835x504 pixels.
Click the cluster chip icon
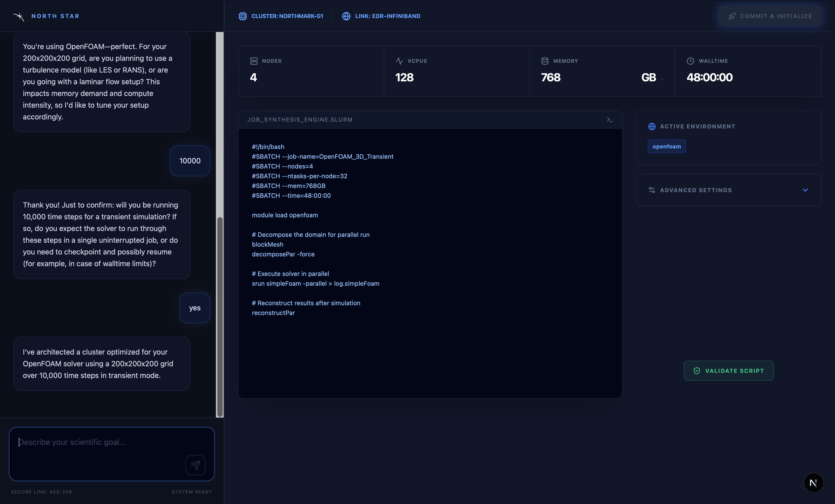click(x=243, y=16)
